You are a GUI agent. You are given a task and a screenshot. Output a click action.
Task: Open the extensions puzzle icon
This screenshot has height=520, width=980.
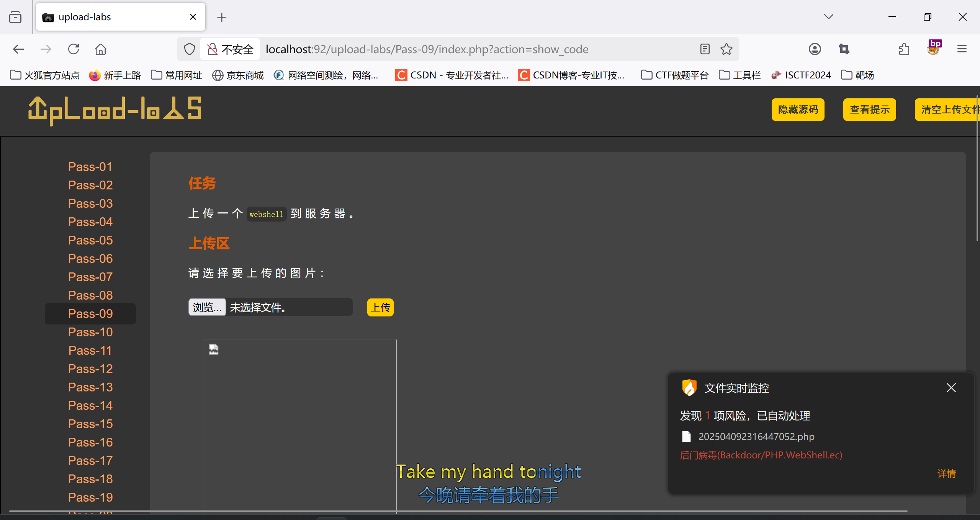point(904,49)
